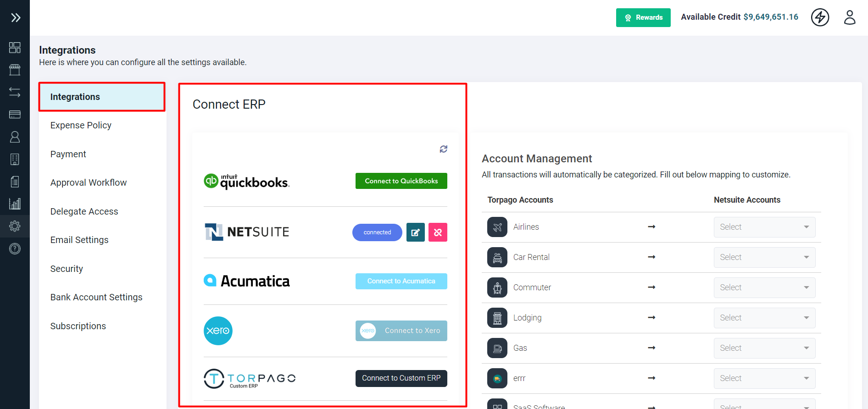Click Connect to Xero button
The height and width of the screenshot is (409, 868).
click(401, 331)
